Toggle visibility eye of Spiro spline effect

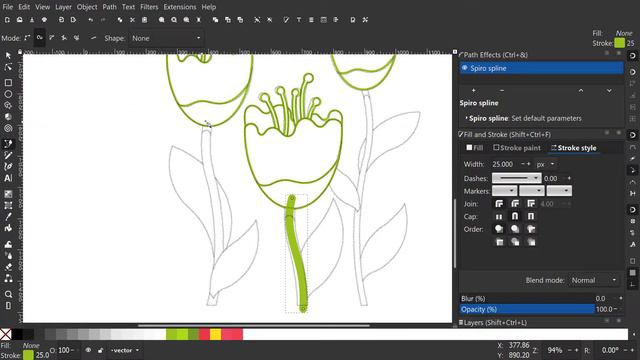point(464,68)
